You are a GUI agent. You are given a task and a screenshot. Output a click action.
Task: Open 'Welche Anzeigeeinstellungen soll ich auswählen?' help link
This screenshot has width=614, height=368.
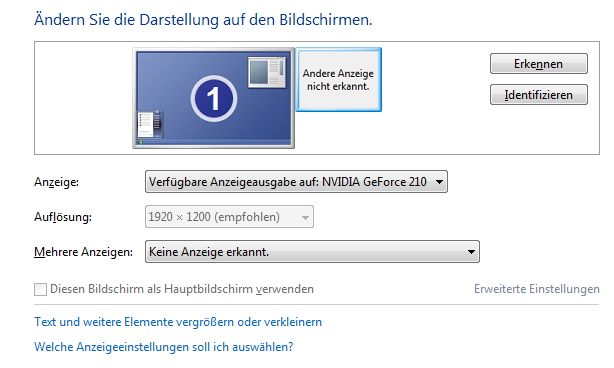163,347
